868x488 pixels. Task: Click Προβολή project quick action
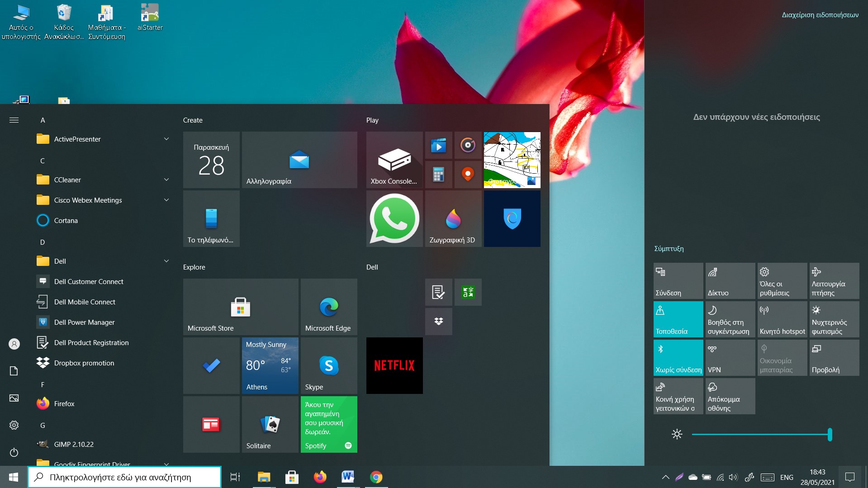(834, 358)
